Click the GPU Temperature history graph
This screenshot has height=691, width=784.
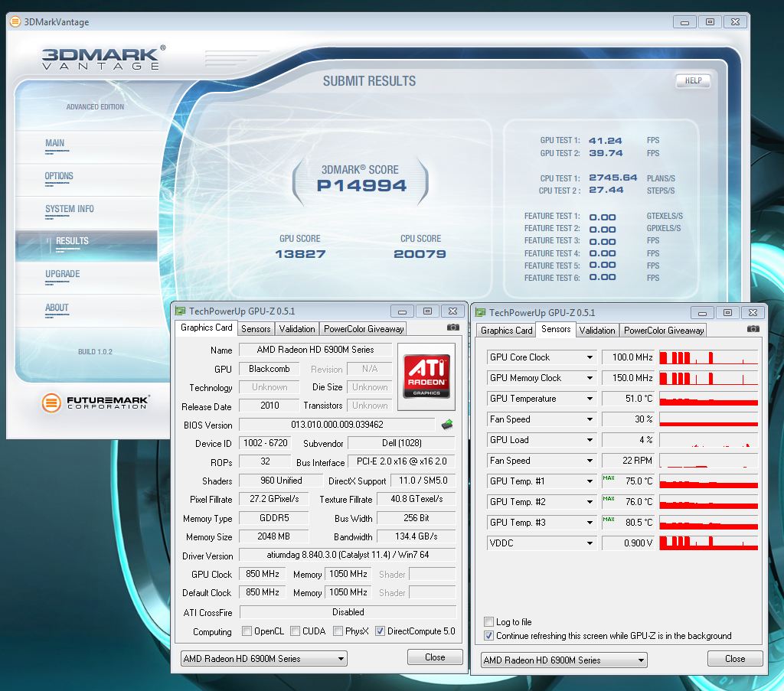click(708, 399)
